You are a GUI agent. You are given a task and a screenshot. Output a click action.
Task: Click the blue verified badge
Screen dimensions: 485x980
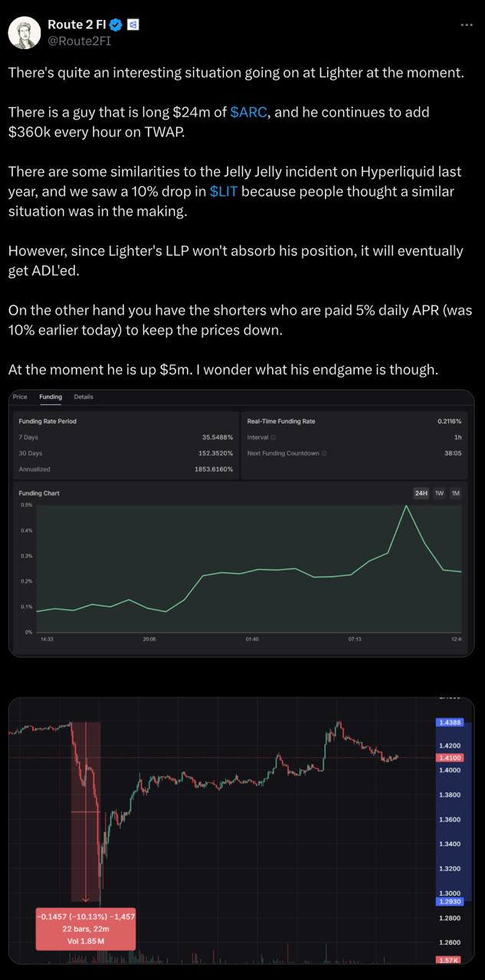pyautogui.click(x=116, y=25)
